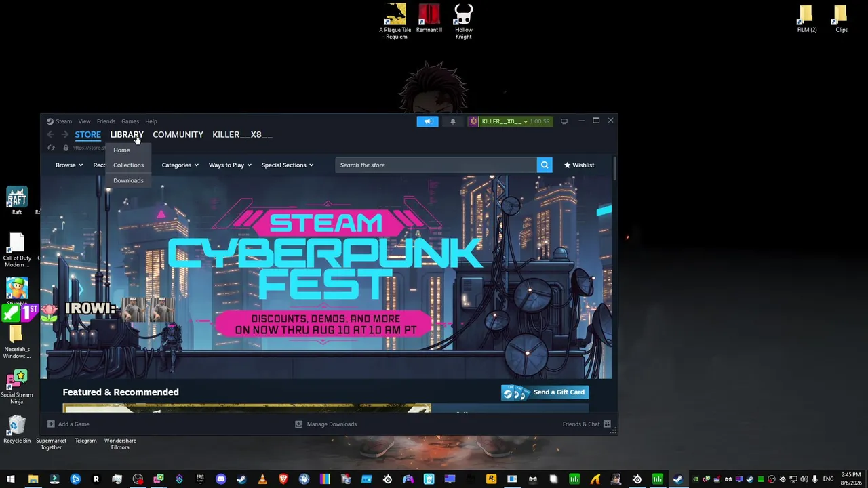This screenshot has height=488, width=868.
Task: Click the Windows Start button
Action: [x=11, y=479]
